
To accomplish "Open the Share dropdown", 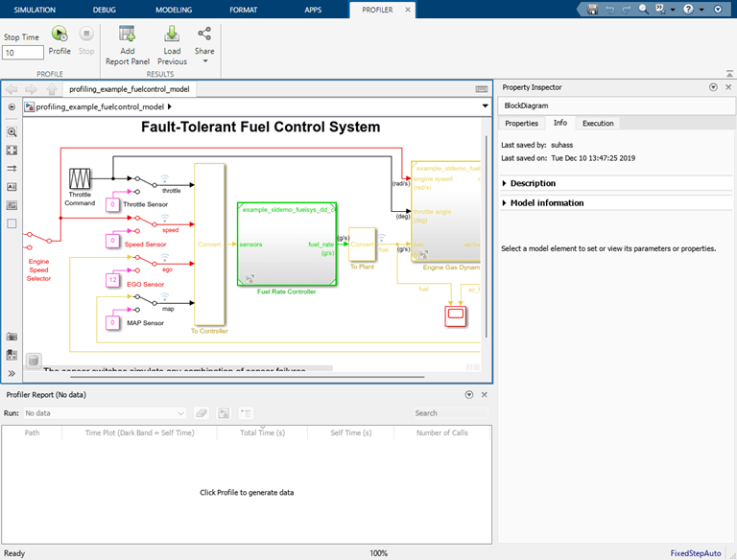I will 204,60.
